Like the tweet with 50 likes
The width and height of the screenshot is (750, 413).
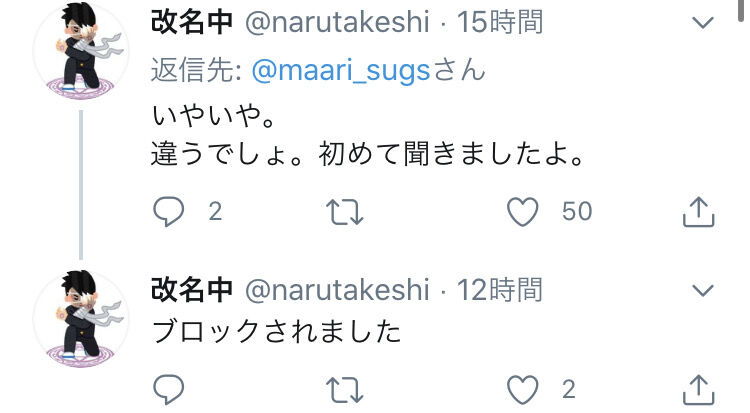click(524, 211)
